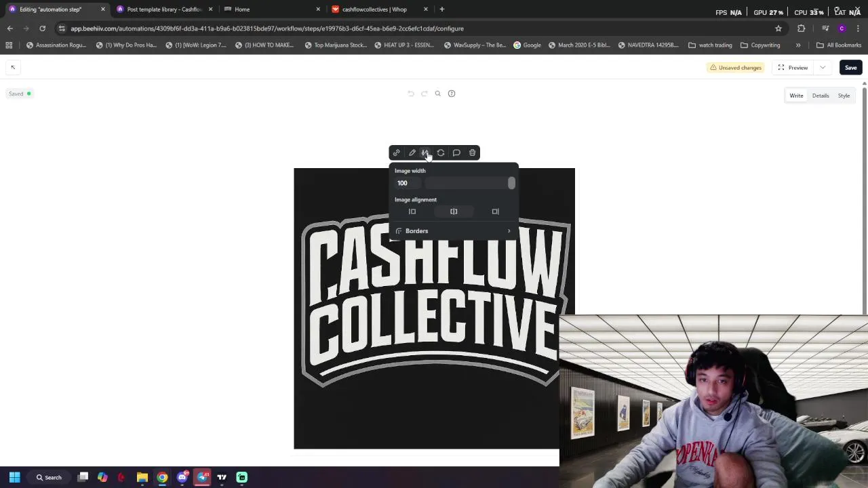Viewport: 868px width, 488px height.
Task: Click the Image width value field 100
Action: tap(409, 183)
